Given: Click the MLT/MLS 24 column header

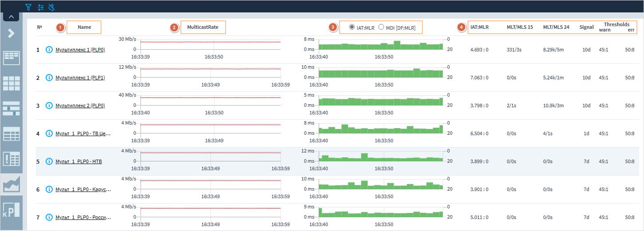Looking at the screenshot, I should point(556,27).
